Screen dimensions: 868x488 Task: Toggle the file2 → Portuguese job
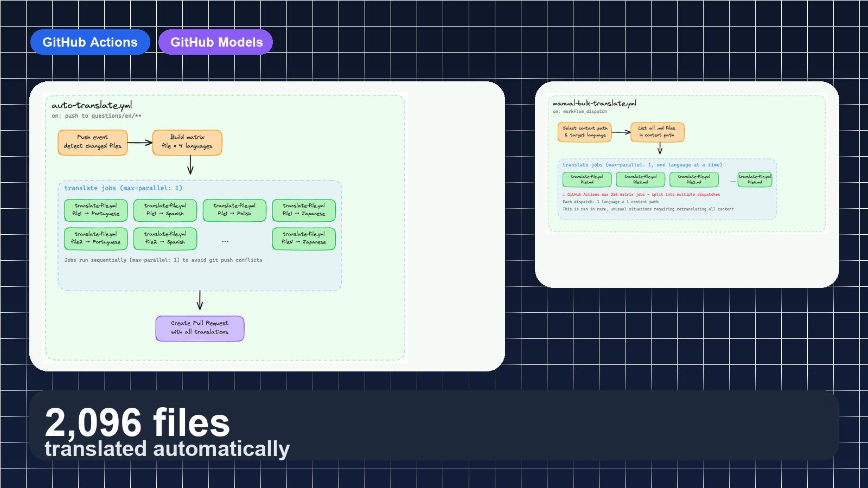coord(95,239)
